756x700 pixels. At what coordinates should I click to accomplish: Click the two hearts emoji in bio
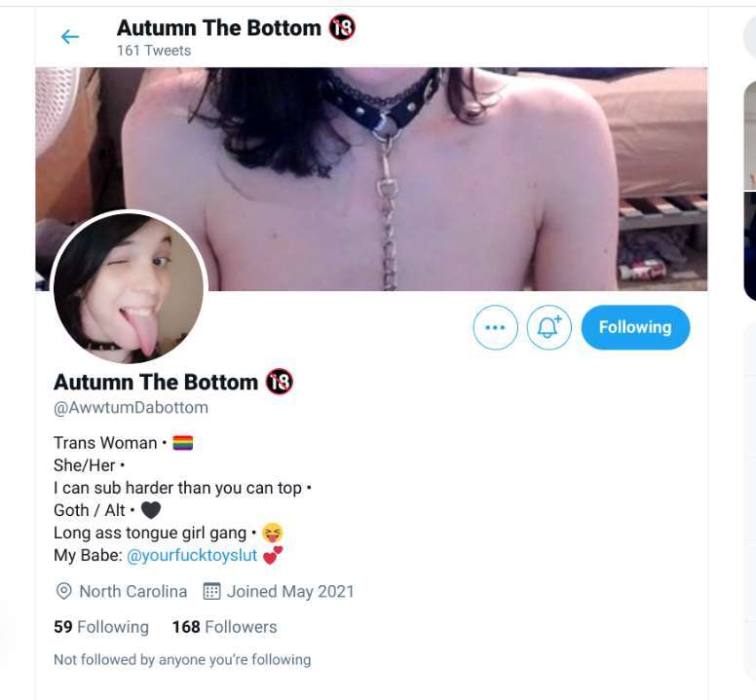(x=273, y=555)
